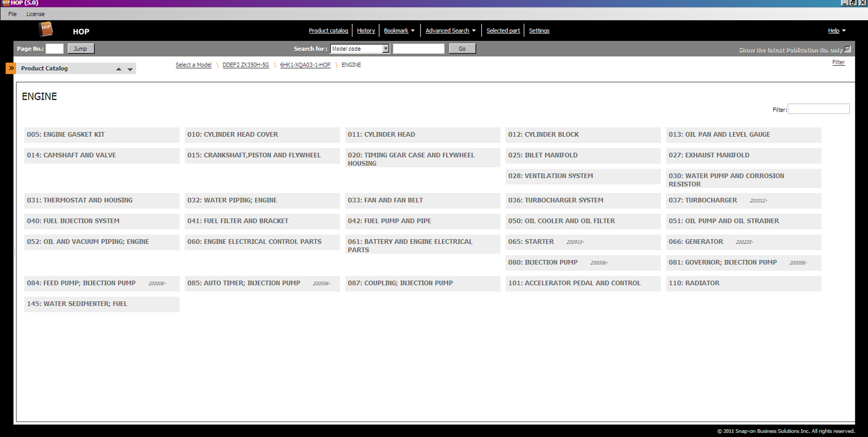Click the HOP book logo icon
Screen dimensions: 868x437
tap(46, 29)
